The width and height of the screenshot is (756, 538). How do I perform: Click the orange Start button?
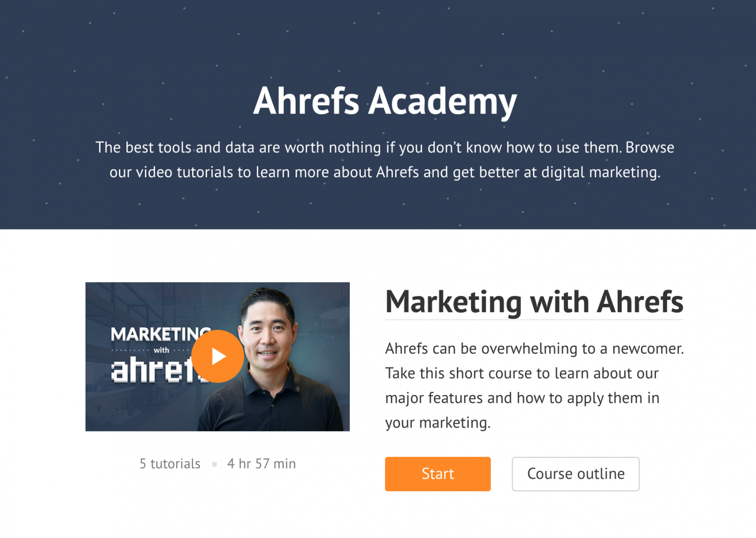(437, 474)
